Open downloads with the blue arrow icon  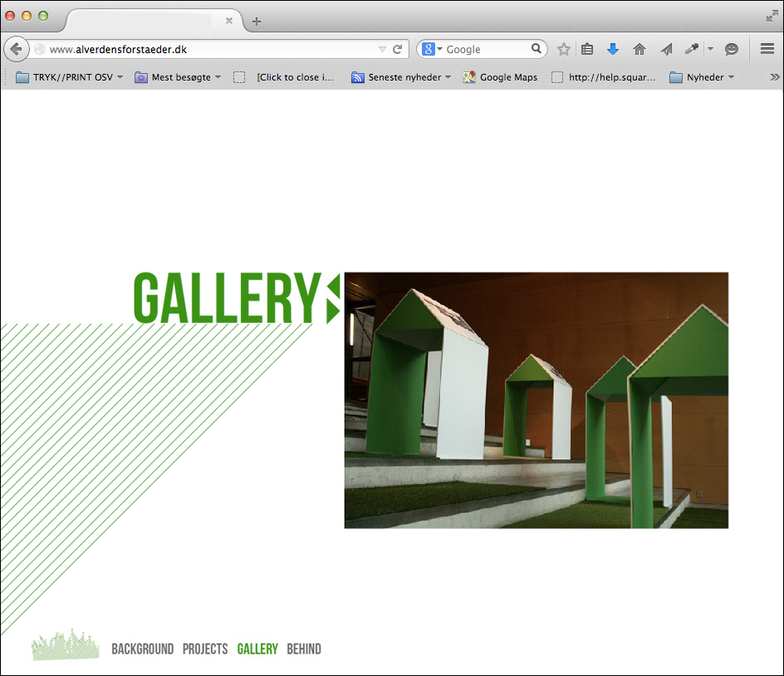[x=613, y=49]
